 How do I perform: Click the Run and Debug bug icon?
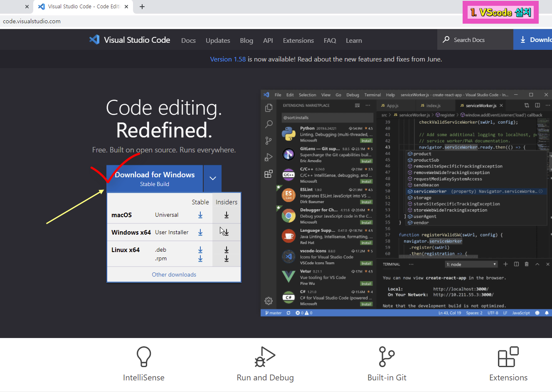point(265,357)
